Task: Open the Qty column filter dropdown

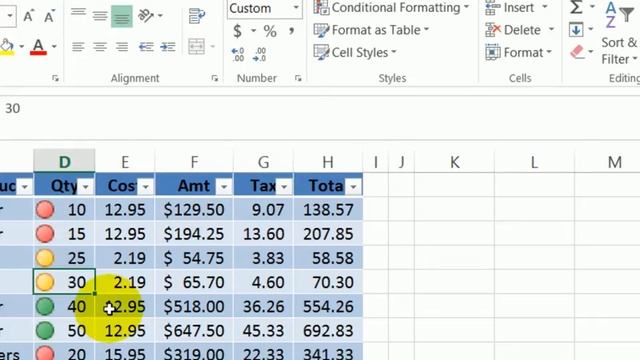Action: coord(85,187)
